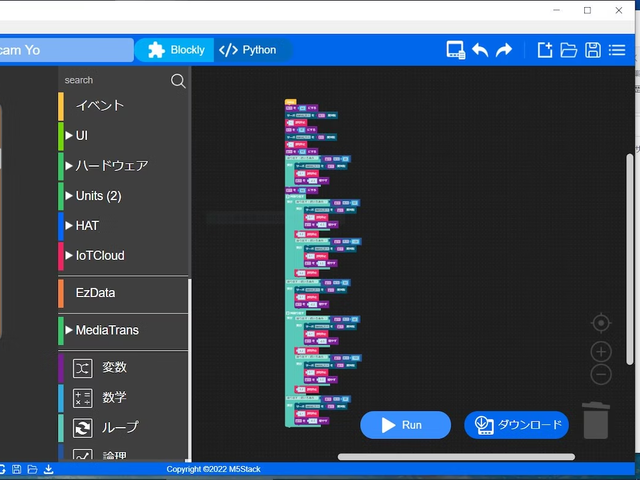This screenshot has width=640, height=480.
Task: Open the 変数 variables category
Action: tap(123, 368)
